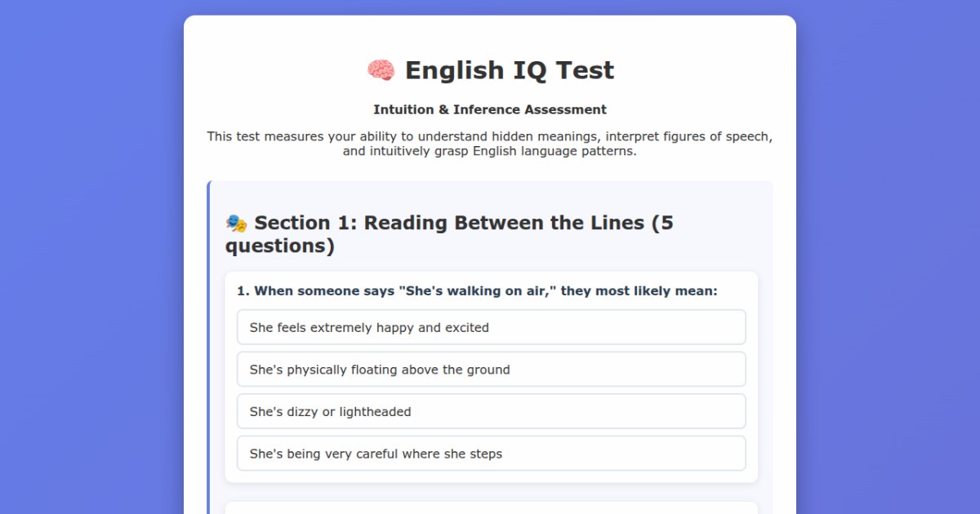Viewport: 980px width, 514px height.
Task: Click the "Intuition & Inference Assessment" subtitle
Action: [x=490, y=109]
